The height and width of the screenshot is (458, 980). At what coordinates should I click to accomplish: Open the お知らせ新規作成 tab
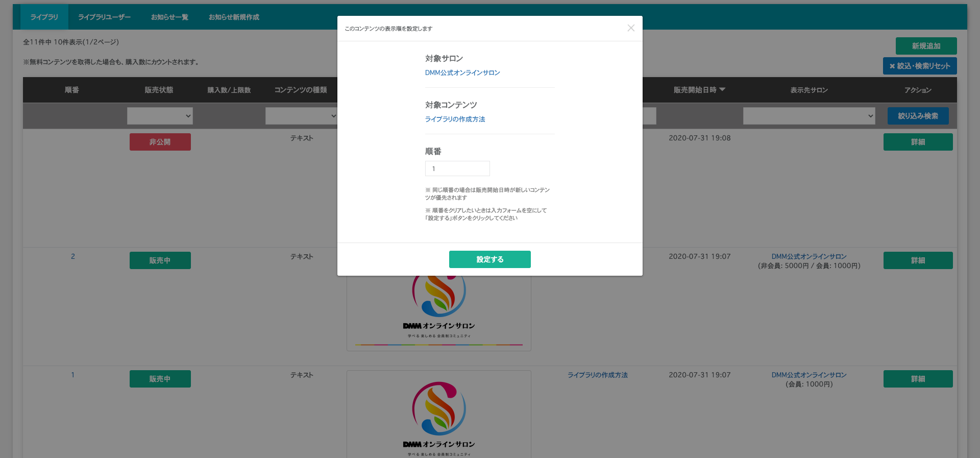(234, 17)
